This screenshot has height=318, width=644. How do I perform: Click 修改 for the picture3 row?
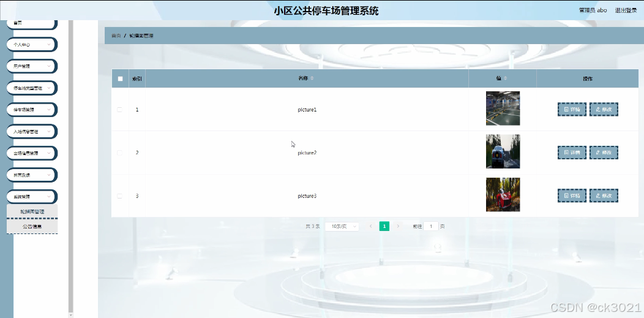click(x=604, y=196)
